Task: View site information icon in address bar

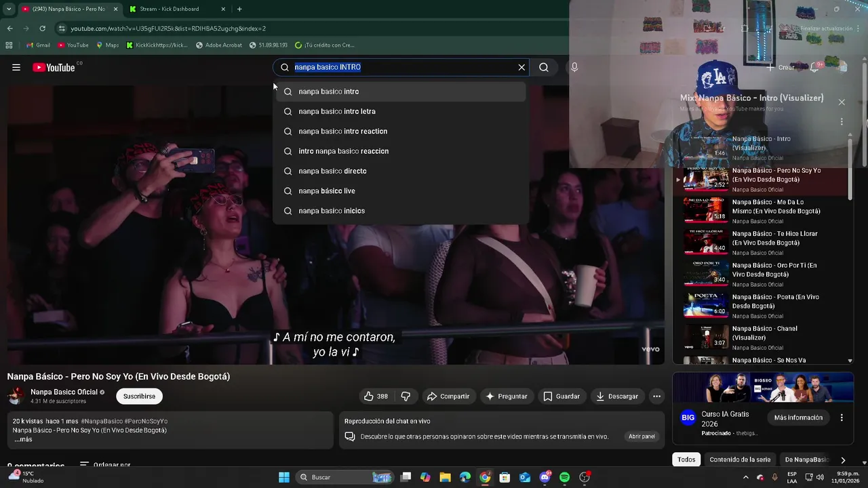Action: click(62, 28)
